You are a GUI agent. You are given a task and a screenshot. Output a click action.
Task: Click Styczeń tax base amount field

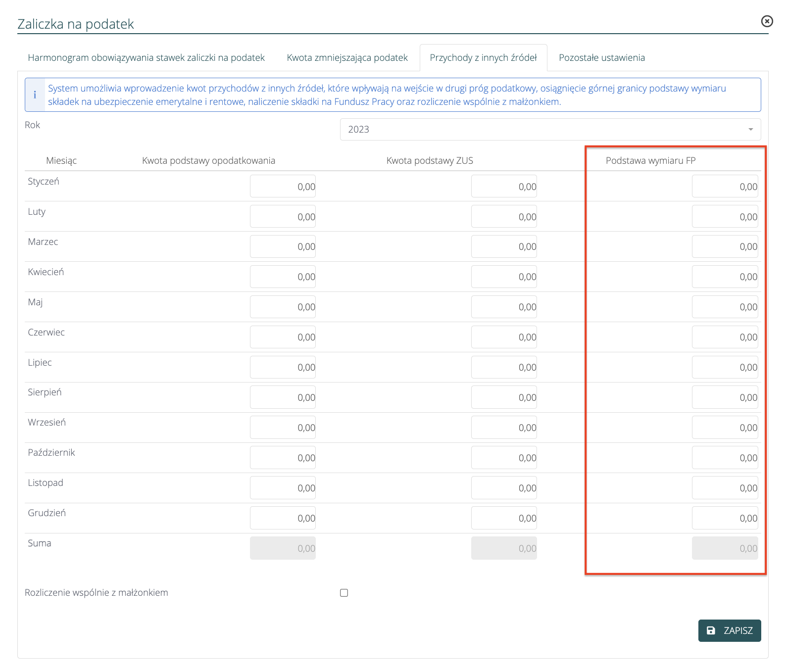(x=283, y=187)
